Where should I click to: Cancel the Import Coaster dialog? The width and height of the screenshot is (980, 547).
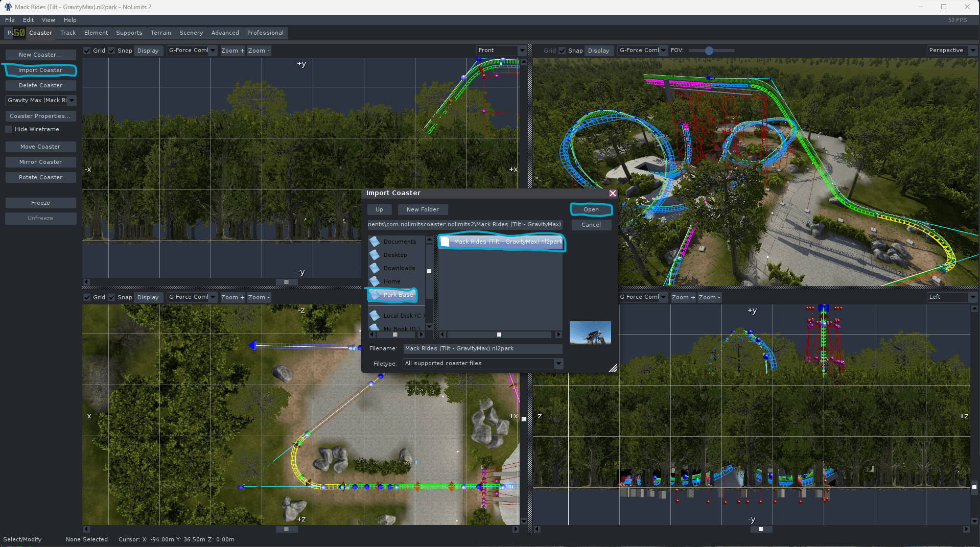point(591,225)
